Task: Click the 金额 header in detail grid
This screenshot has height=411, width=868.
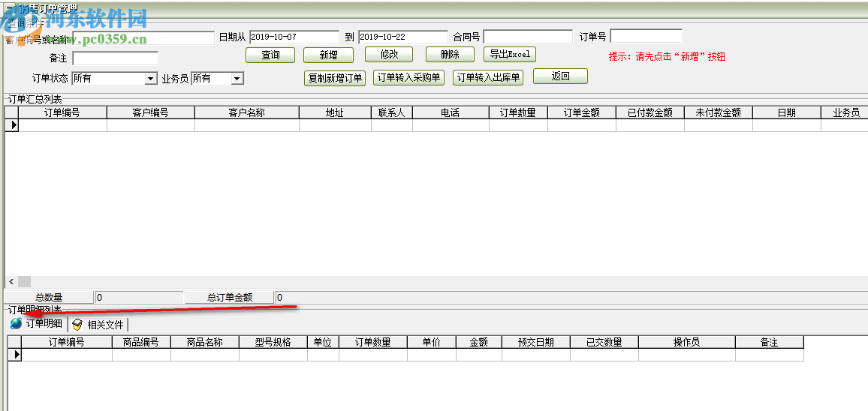Action: [x=479, y=343]
